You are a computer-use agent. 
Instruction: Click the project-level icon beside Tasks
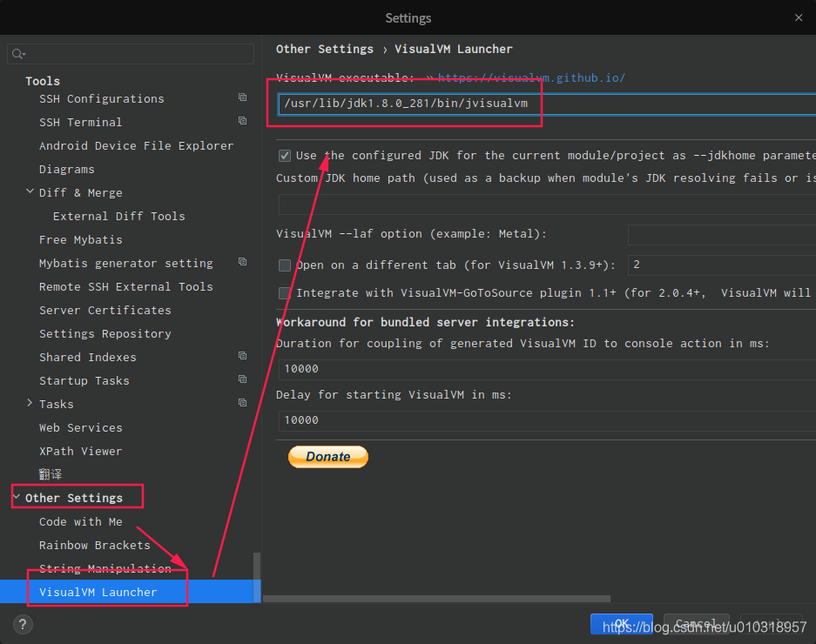point(242,403)
